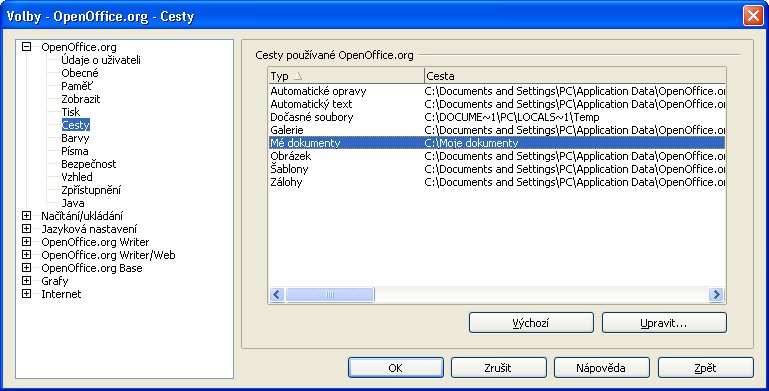769x391 pixels.
Task: Select Zobrazit in the options tree
Action: (81, 99)
